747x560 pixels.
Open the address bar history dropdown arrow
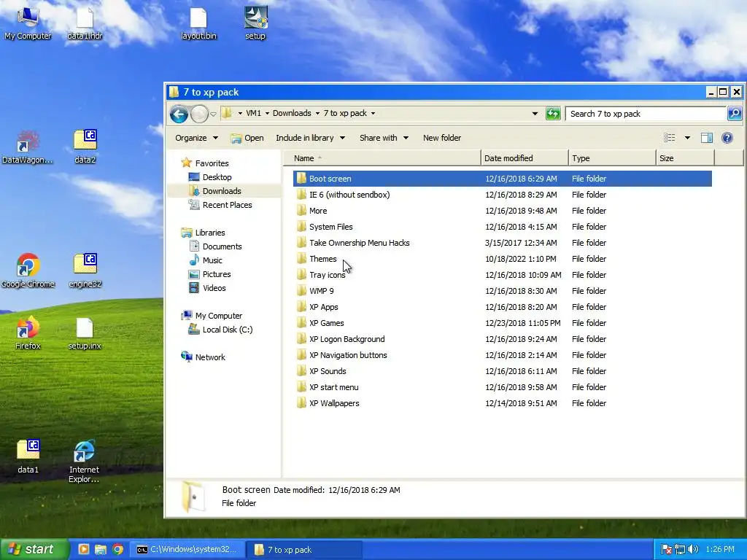pos(535,114)
